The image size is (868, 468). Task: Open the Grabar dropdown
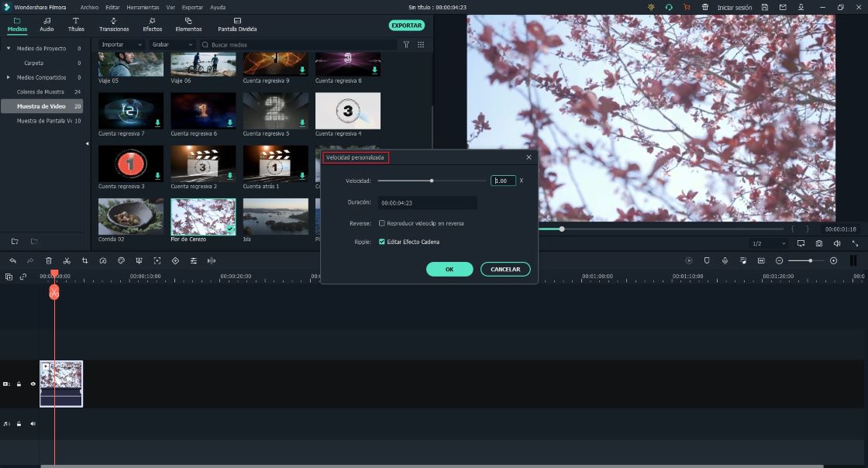[x=172, y=44]
